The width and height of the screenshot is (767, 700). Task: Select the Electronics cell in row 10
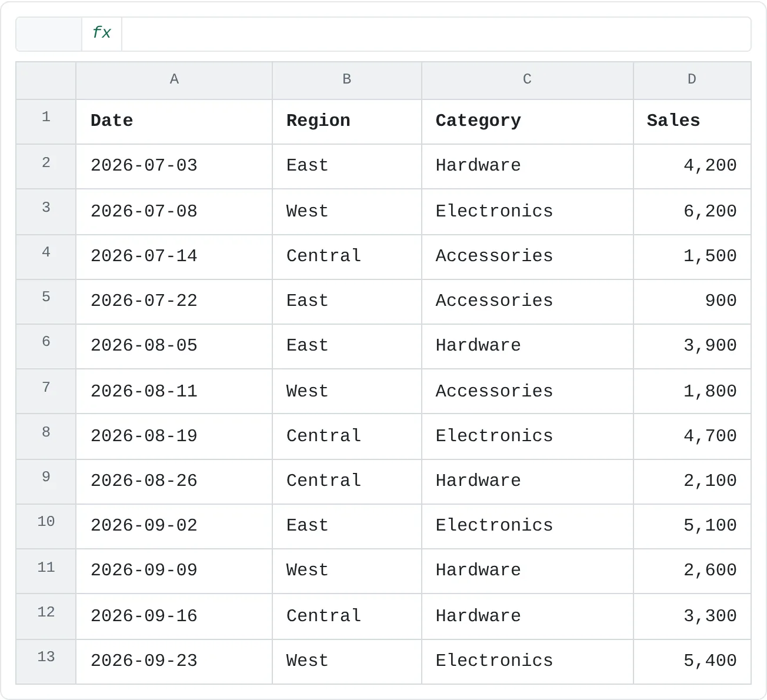[x=528, y=526]
